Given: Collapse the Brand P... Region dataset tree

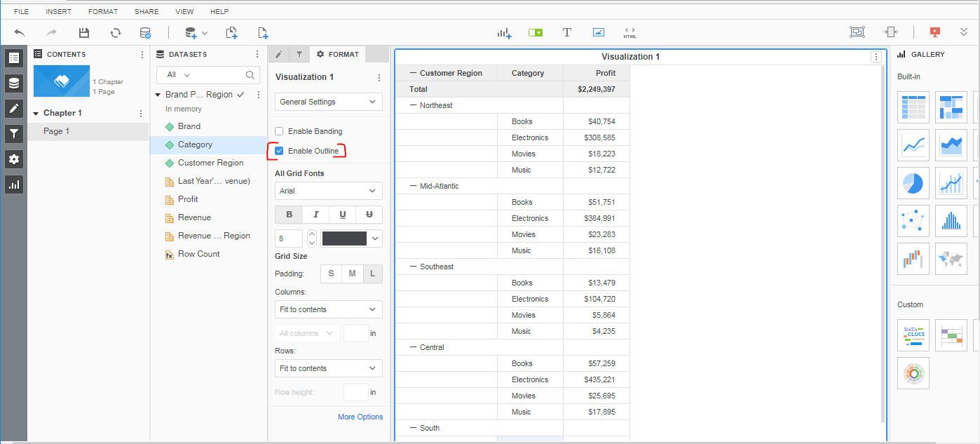Looking at the screenshot, I should pos(157,94).
